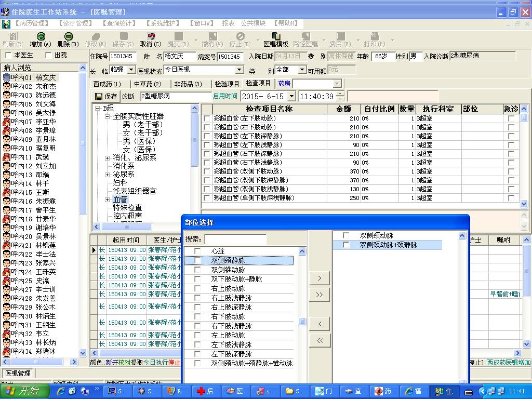
Task: Click the 医嘱管理 bottom window tab
Action: [18, 373]
